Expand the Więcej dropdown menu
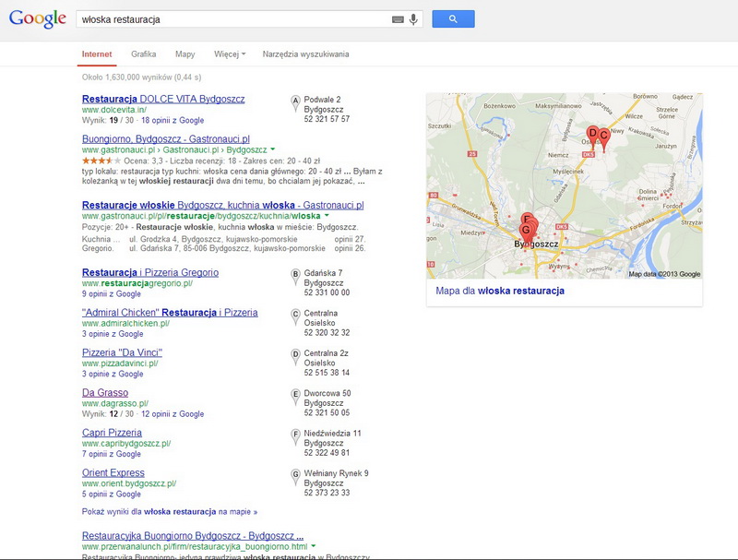This screenshot has width=738, height=560. tap(230, 54)
